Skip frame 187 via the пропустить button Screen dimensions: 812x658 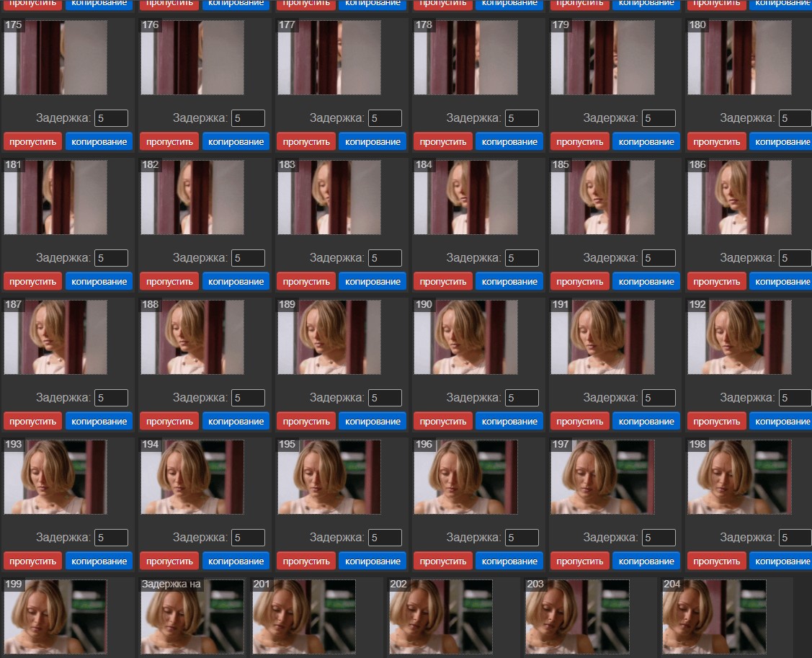coord(32,421)
